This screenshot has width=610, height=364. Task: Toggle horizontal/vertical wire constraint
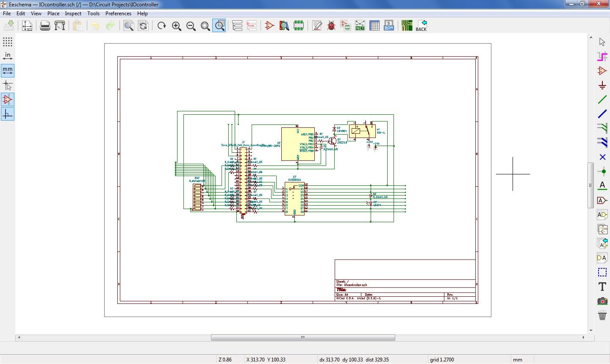pyautogui.click(x=8, y=114)
